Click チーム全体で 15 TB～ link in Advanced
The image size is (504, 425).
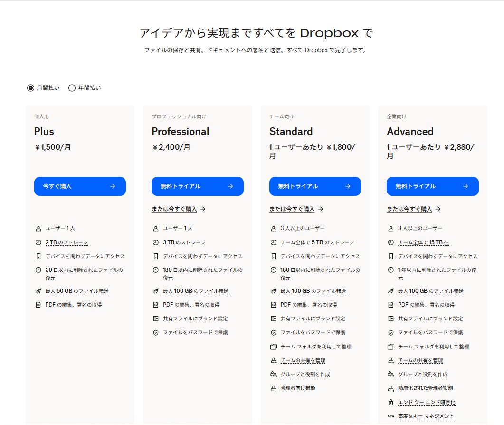pyautogui.click(x=424, y=242)
